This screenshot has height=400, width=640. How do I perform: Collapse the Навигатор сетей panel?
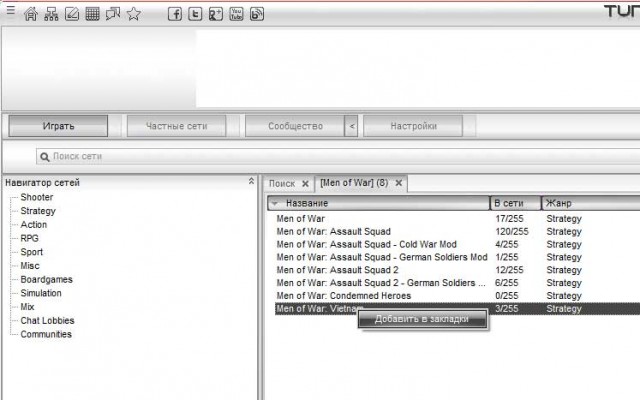click(x=251, y=181)
